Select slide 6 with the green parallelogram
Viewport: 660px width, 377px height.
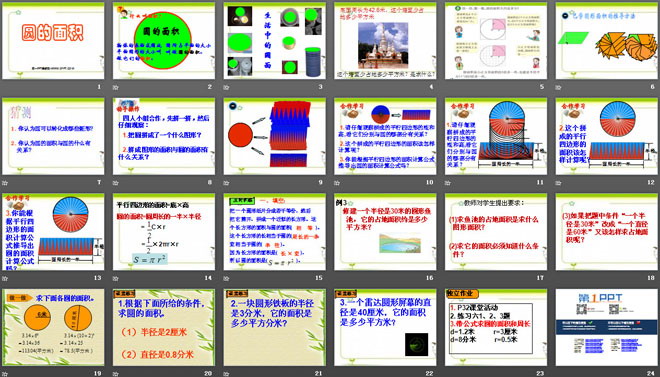[x=607, y=40]
